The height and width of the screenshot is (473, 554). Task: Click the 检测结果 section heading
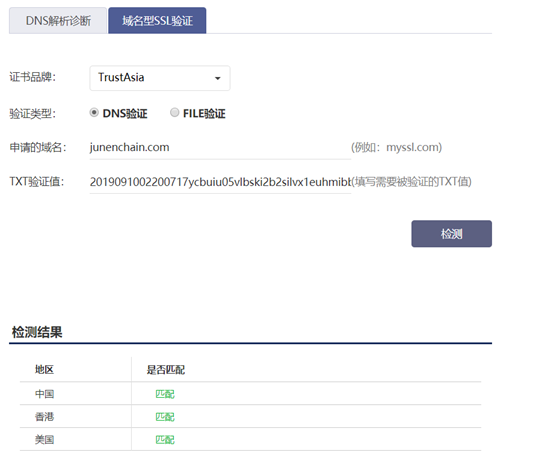click(x=37, y=332)
